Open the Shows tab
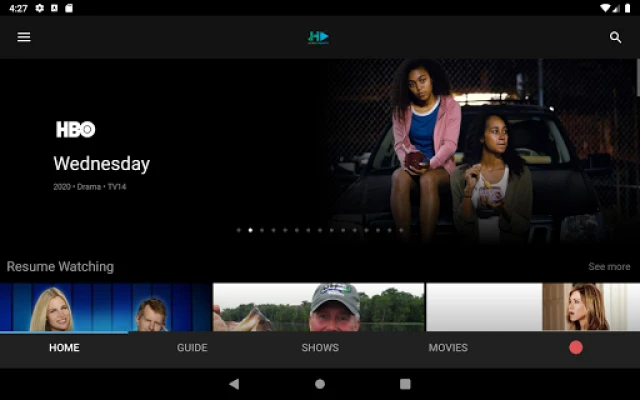This screenshot has width=640, height=400. pos(320,348)
